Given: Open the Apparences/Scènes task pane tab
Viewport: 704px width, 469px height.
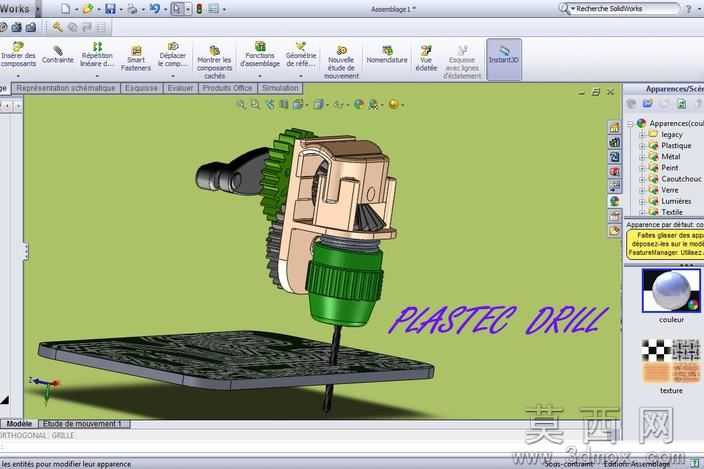Looking at the screenshot, I should pyautogui.click(x=615, y=202).
